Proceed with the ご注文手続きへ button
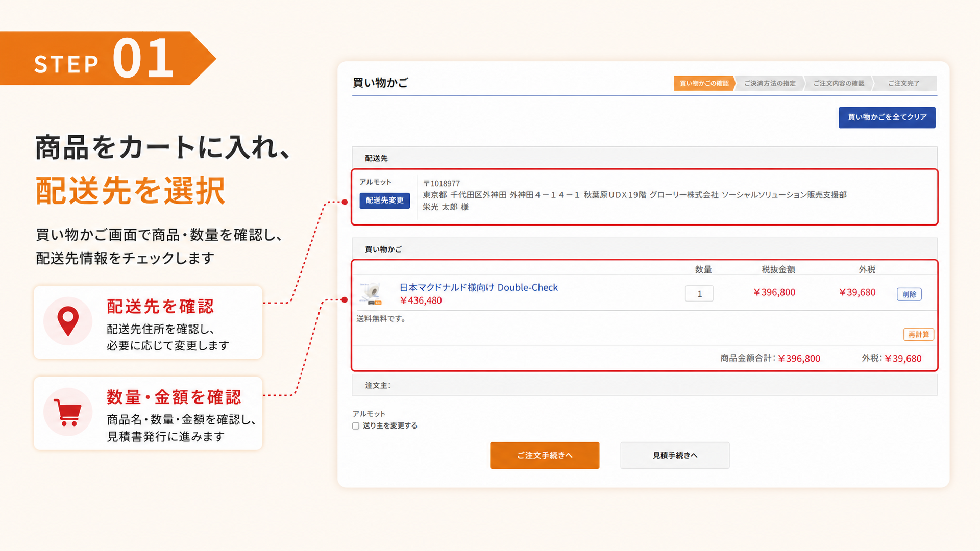The width and height of the screenshot is (980, 551). 545,455
